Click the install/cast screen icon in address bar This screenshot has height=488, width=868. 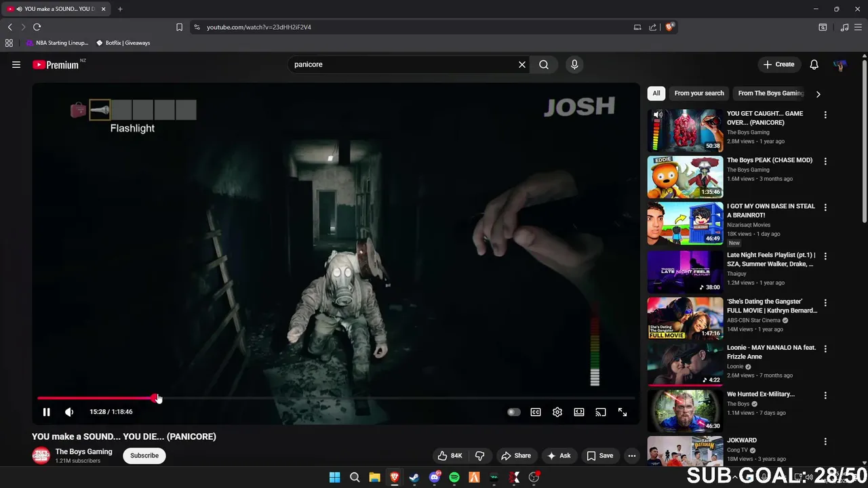(x=637, y=27)
